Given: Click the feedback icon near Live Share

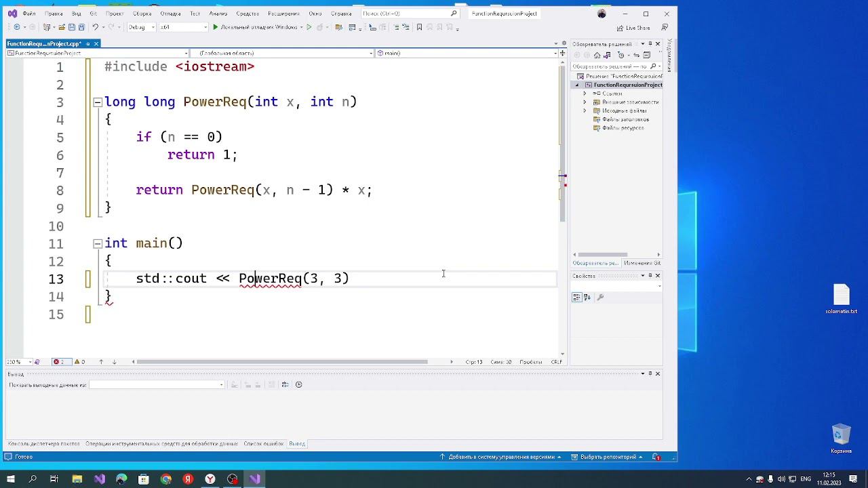Looking at the screenshot, I should pos(665,28).
